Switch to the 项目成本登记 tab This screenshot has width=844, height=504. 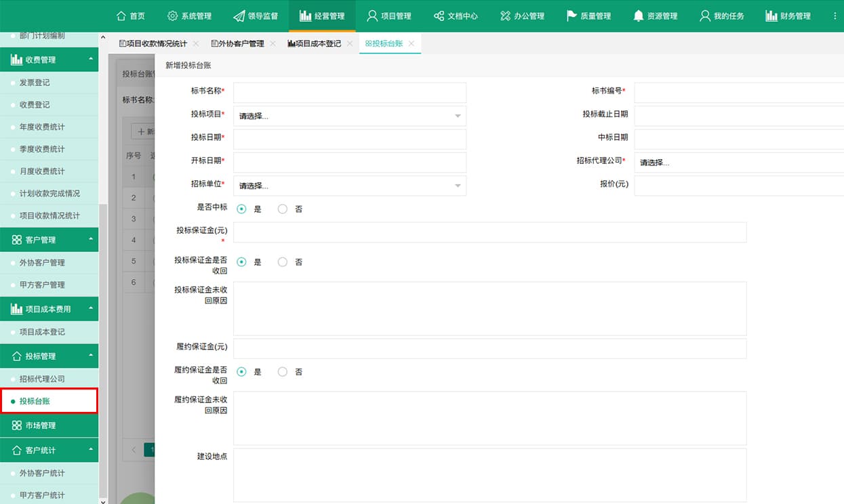point(314,43)
